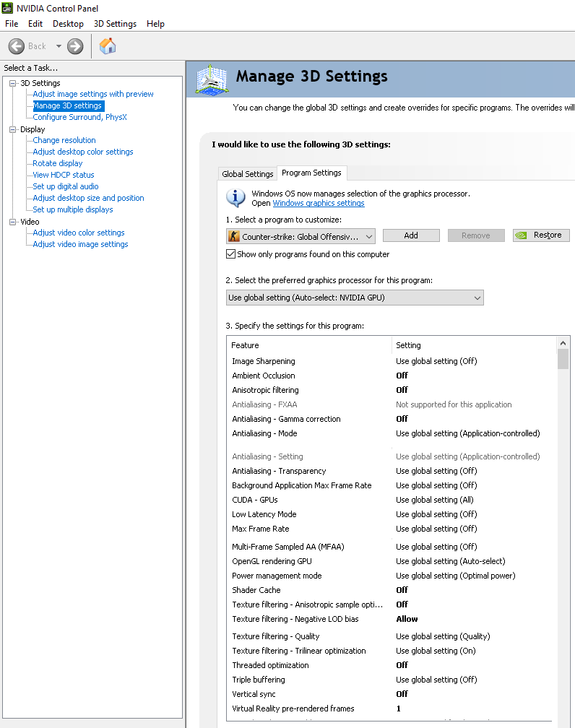Viewport: 575px width, 728px height.
Task: Click the Forward arrow icon
Action: point(75,46)
